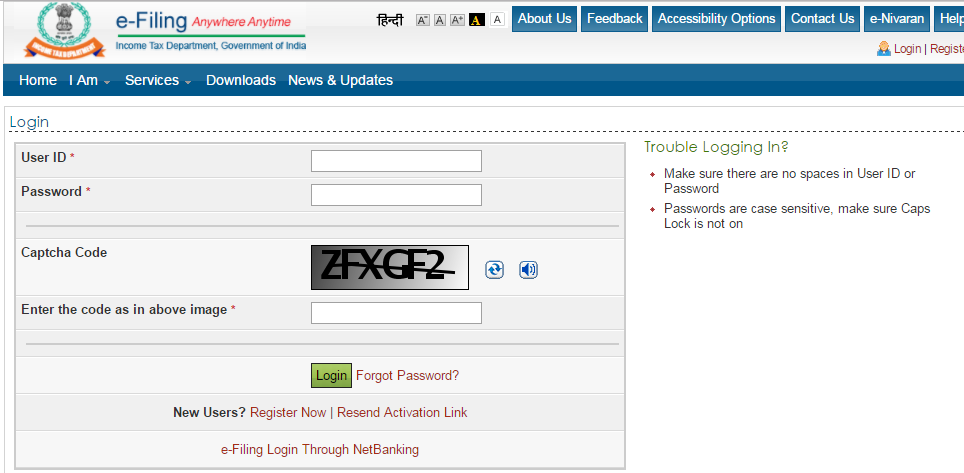Viewport: 964px width, 473px height.
Task: Expand the Services dropdown menu
Action: tap(158, 81)
